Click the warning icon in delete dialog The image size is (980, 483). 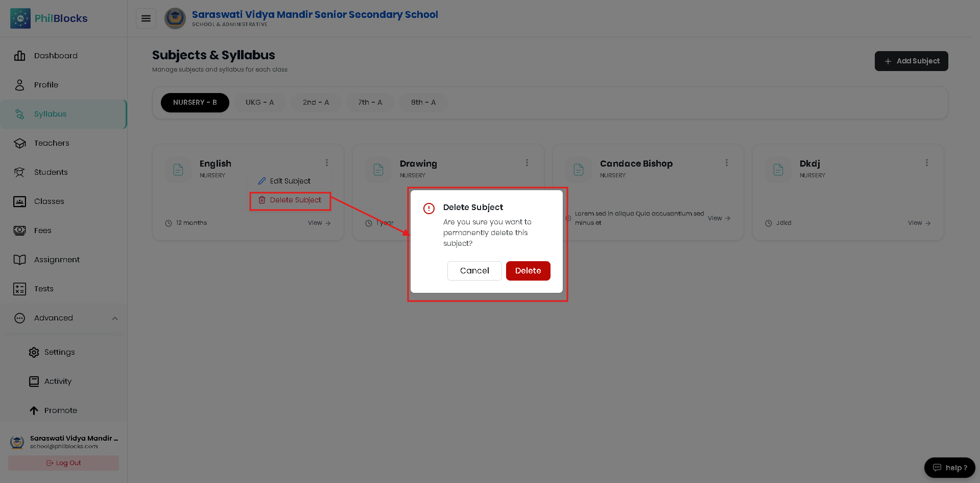pos(429,209)
